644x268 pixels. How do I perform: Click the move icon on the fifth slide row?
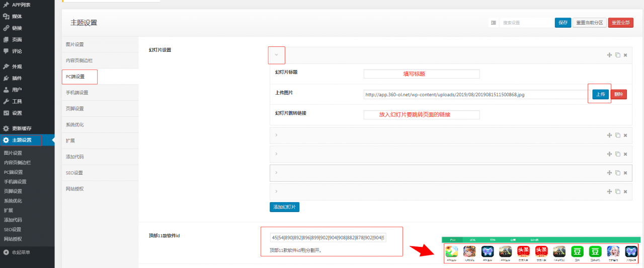coord(609,191)
